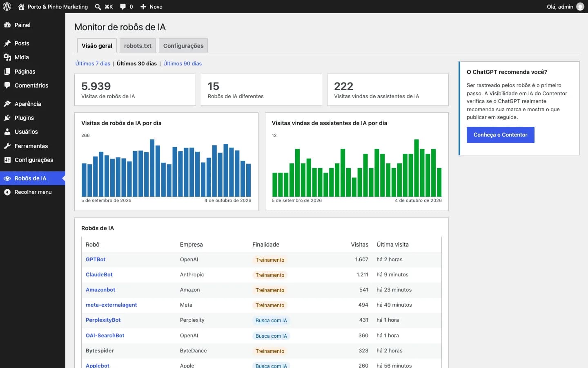
Task: Click the 222 assistant visits stat card
Action: (388, 90)
